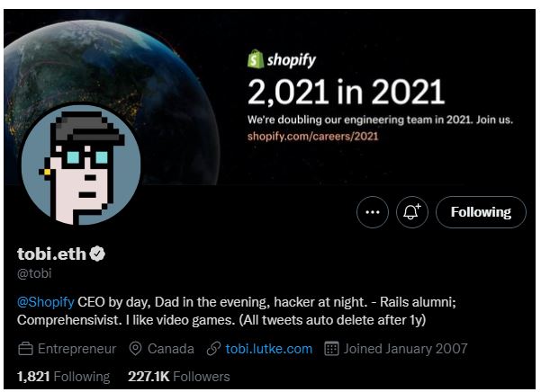This screenshot has width=541, height=392.
Task: Click the Joined January 2007 text
Action: (x=406, y=349)
